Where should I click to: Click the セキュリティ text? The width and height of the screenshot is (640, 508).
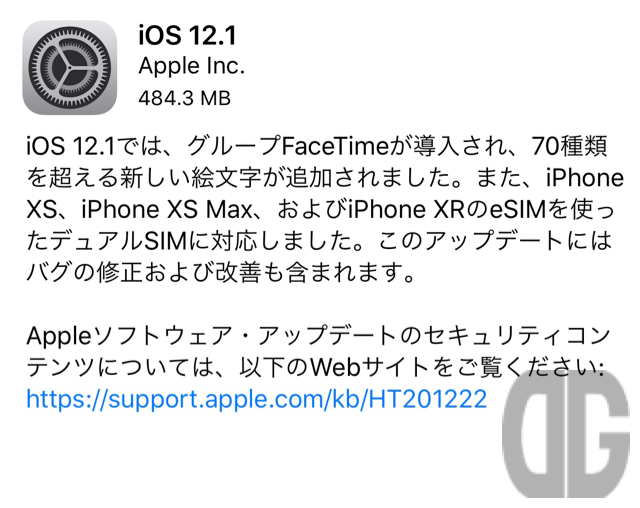tap(483, 336)
